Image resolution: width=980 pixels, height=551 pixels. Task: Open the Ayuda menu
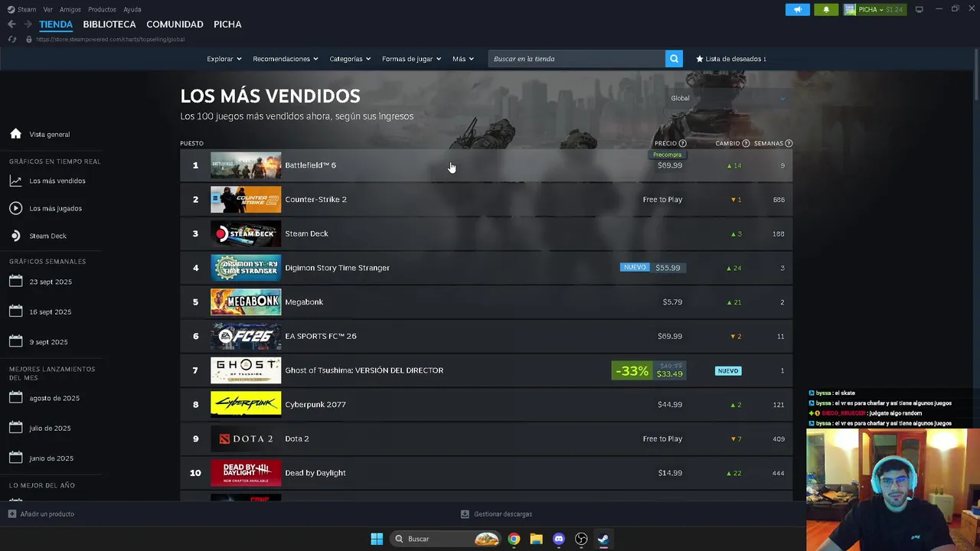(x=132, y=9)
